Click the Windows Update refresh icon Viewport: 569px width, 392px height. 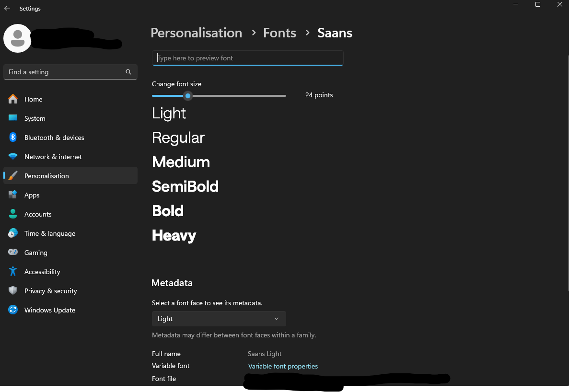tap(13, 310)
